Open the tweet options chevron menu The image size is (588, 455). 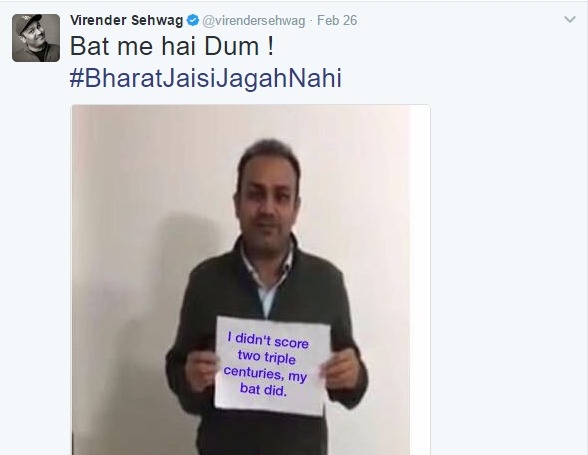click(570, 19)
